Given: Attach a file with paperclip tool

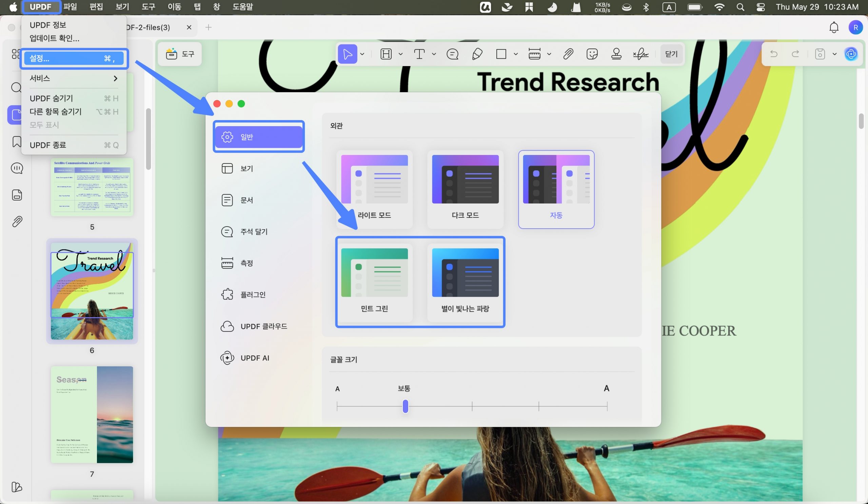Looking at the screenshot, I should (568, 54).
